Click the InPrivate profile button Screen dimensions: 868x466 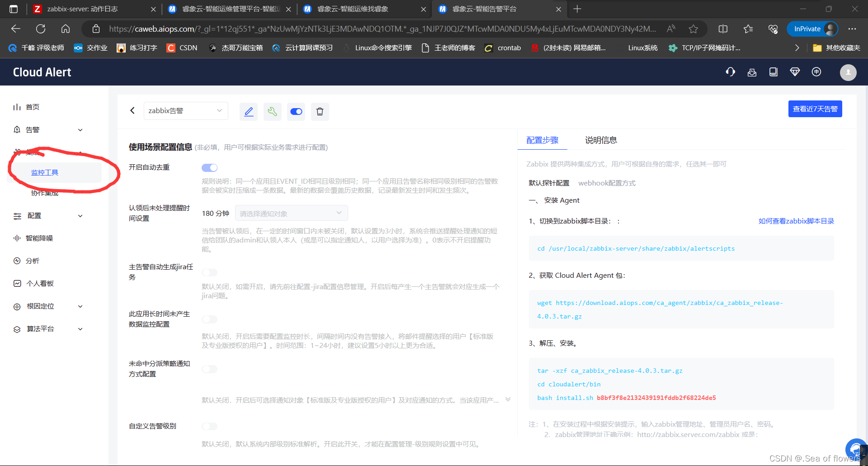(x=812, y=29)
